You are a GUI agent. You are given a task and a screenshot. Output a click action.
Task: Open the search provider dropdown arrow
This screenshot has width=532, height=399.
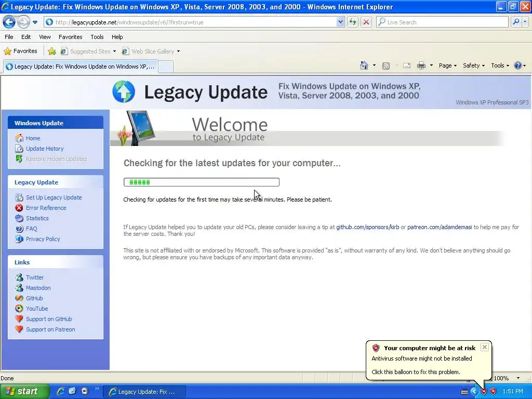coord(525,22)
